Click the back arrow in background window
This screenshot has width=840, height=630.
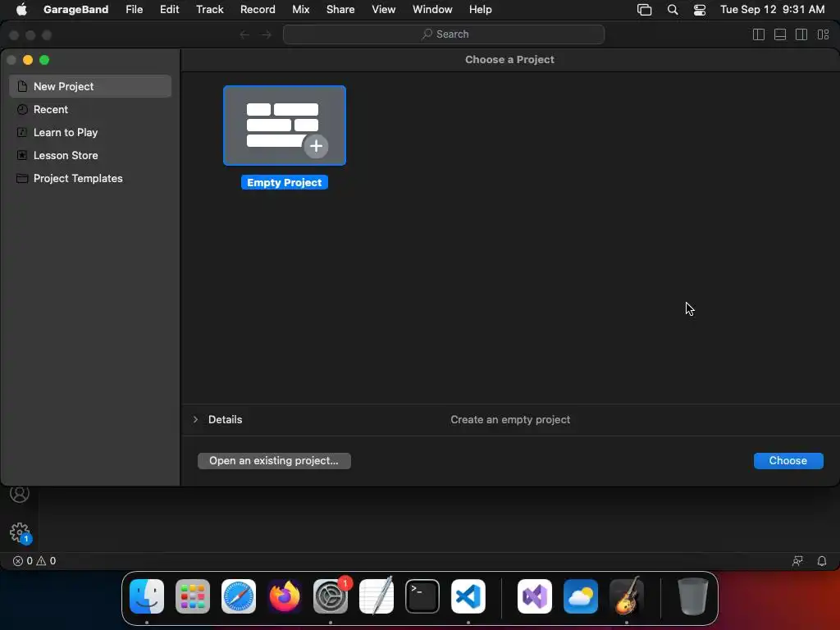(x=244, y=34)
